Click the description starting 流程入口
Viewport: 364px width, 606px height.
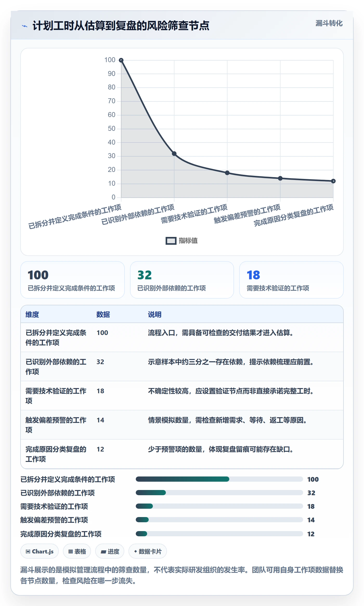click(221, 333)
